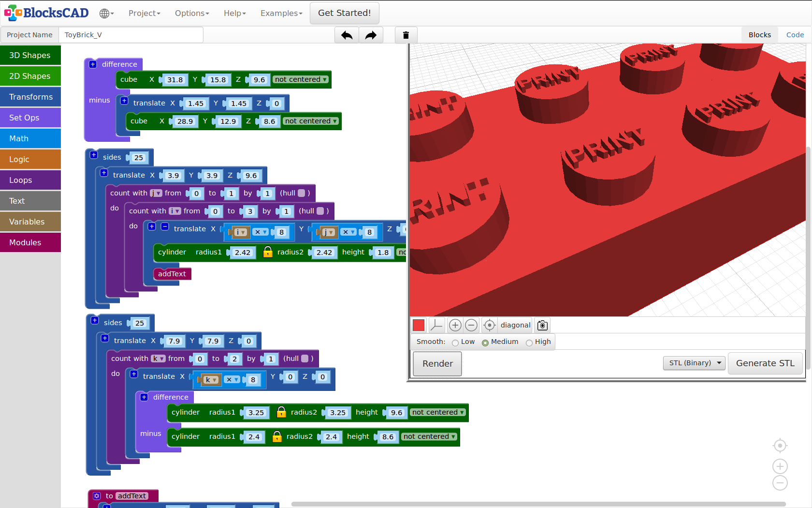Open the Modules category

(30, 242)
